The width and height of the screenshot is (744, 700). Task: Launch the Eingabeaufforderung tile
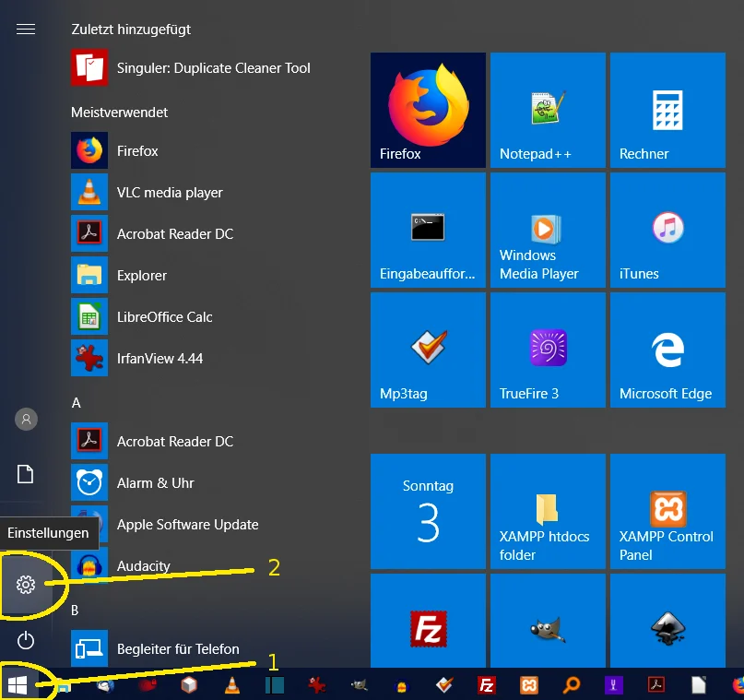click(x=428, y=231)
